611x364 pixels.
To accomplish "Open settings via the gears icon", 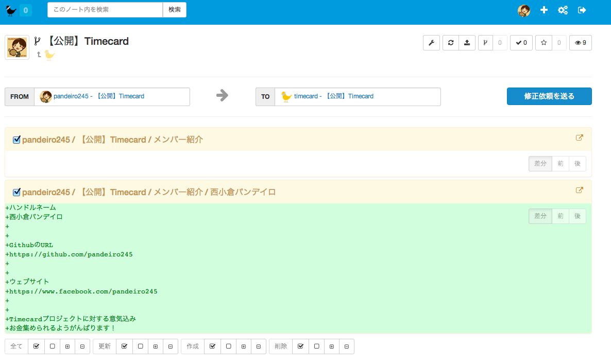I will point(563,10).
